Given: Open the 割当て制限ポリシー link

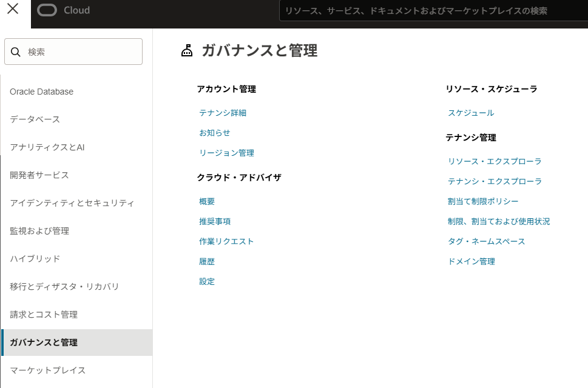Looking at the screenshot, I should pos(483,201).
